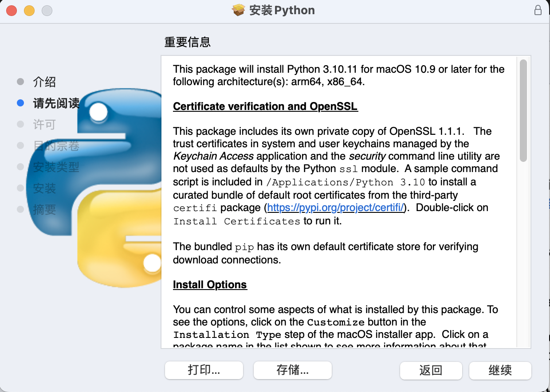Click the 'Certificate verification and OpenSSL' heading
The height and width of the screenshot is (392, 550).
(x=265, y=106)
